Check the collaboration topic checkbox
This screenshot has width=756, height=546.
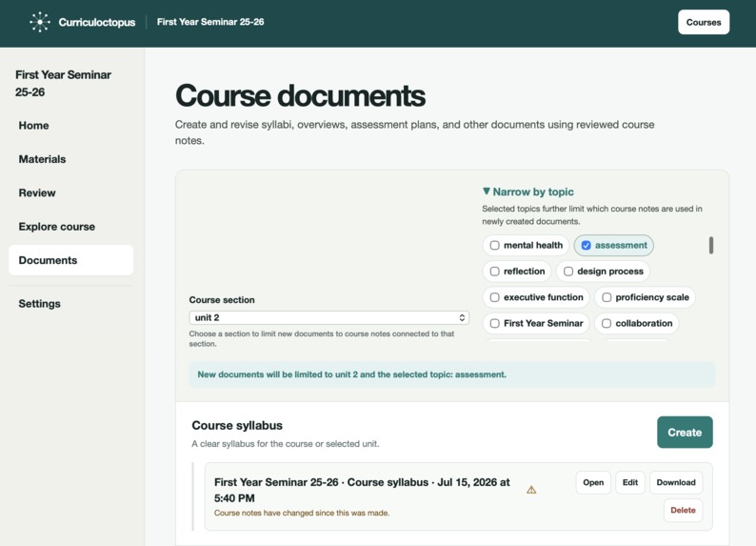(607, 324)
